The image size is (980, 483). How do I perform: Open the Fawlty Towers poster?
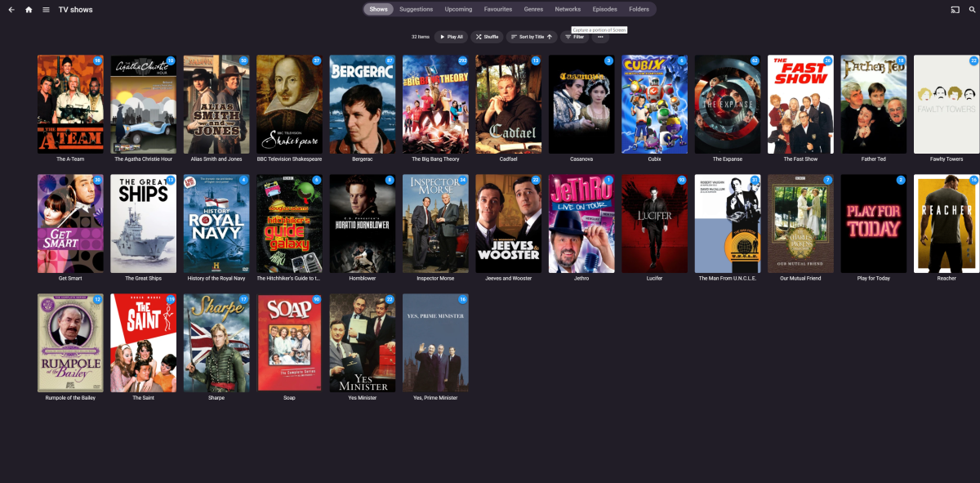947,104
